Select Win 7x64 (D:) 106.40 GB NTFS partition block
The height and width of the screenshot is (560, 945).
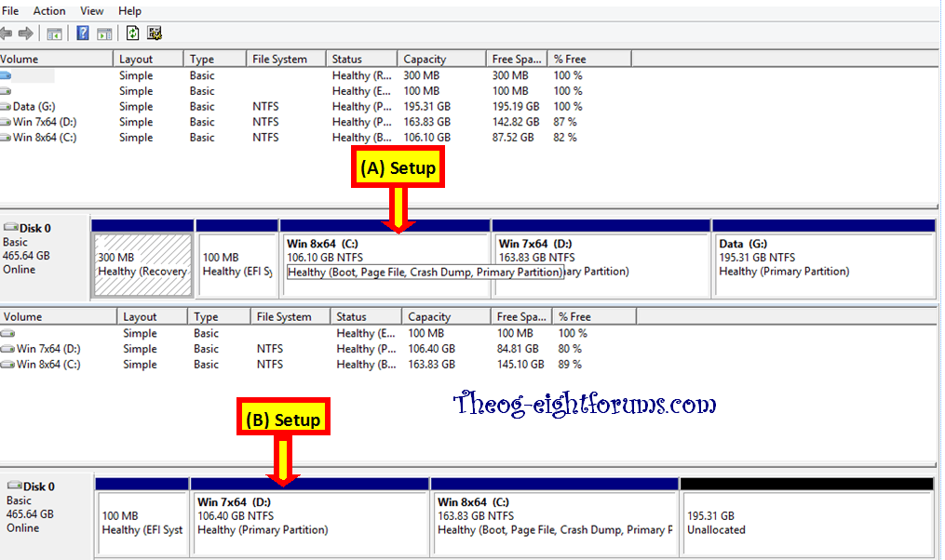pos(310,523)
